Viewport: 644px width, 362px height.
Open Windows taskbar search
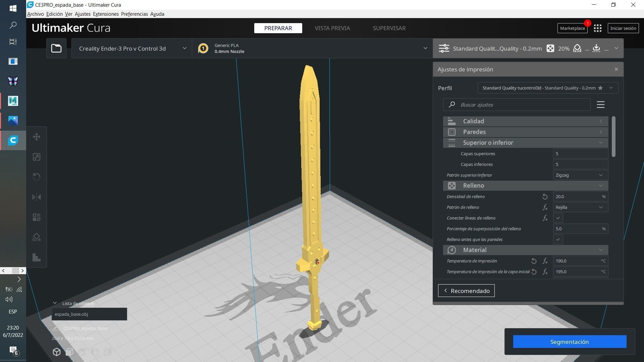[13, 25]
